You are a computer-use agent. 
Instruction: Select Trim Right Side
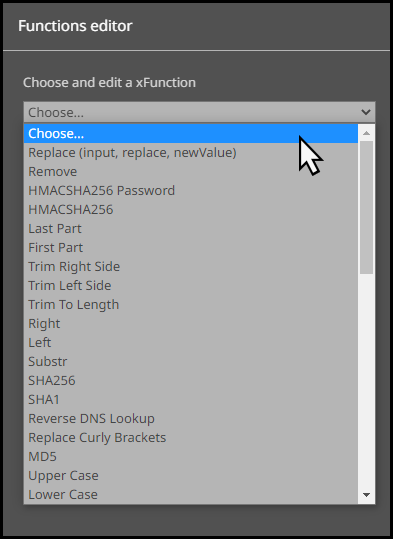tap(191, 267)
